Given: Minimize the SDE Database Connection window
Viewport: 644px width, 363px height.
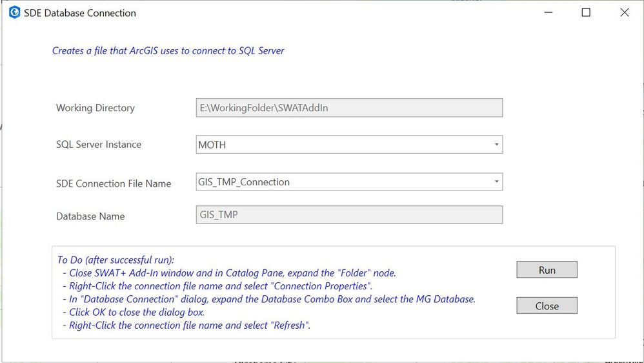Looking at the screenshot, I should pyautogui.click(x=548, y=12).
